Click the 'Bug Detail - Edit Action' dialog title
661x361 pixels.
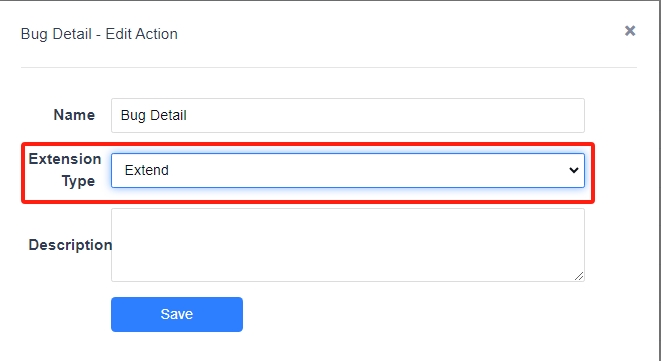(x=99, y=34)
